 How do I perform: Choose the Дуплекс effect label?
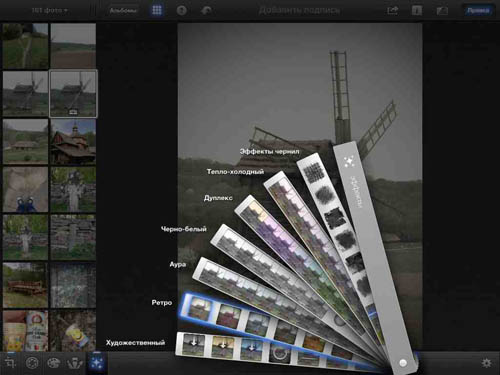pos(218,198)
